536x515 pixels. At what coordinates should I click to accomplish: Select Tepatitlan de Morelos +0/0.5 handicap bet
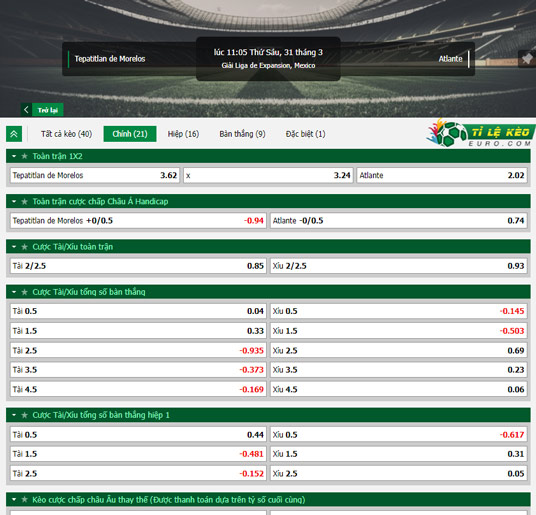[x=138, y=220]
